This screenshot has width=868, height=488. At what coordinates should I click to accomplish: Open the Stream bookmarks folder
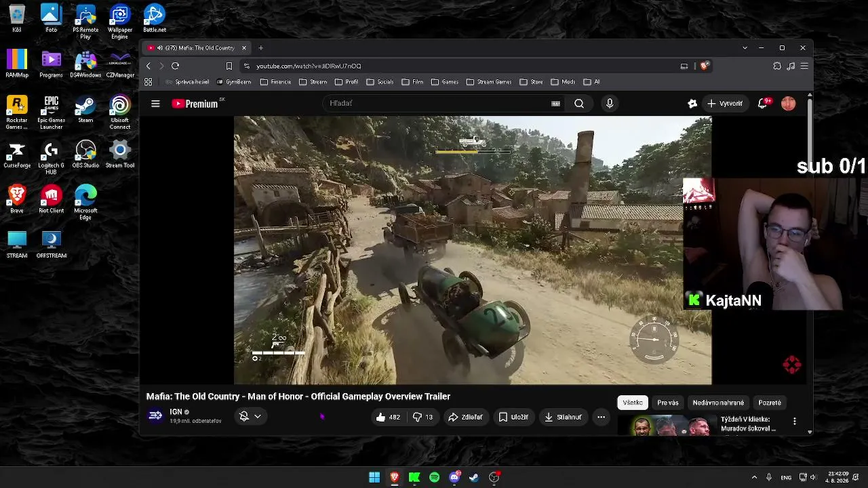(313, 82)
